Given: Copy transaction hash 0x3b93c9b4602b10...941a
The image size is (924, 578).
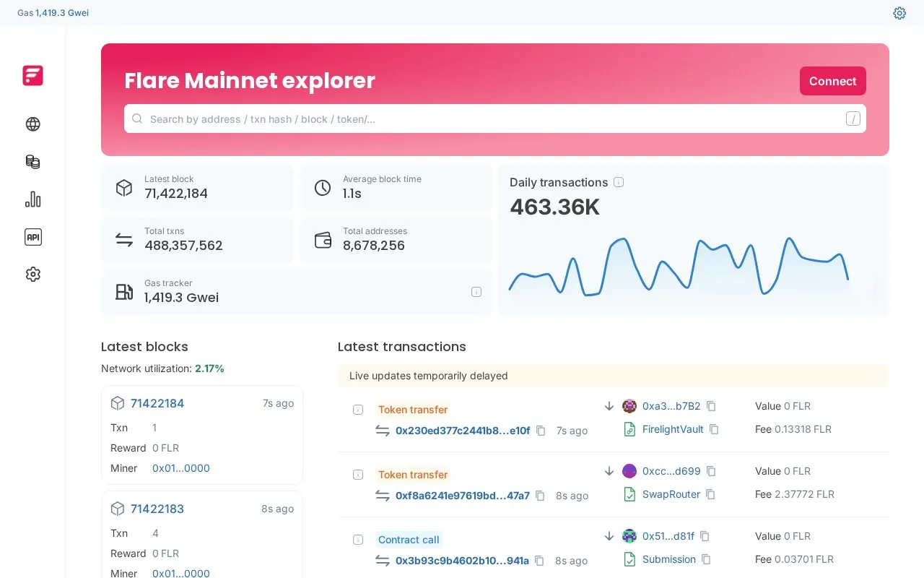Looking at the screenshot, I should tap(539, 561).
